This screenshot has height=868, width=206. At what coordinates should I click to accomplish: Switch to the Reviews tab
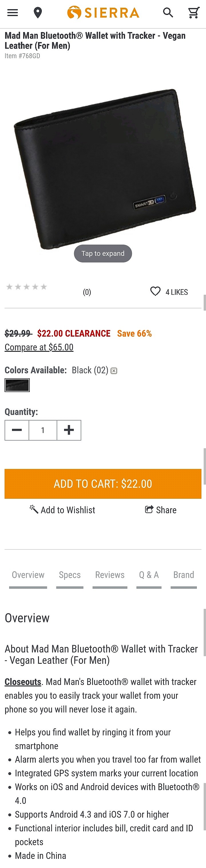tap(110, 575)
